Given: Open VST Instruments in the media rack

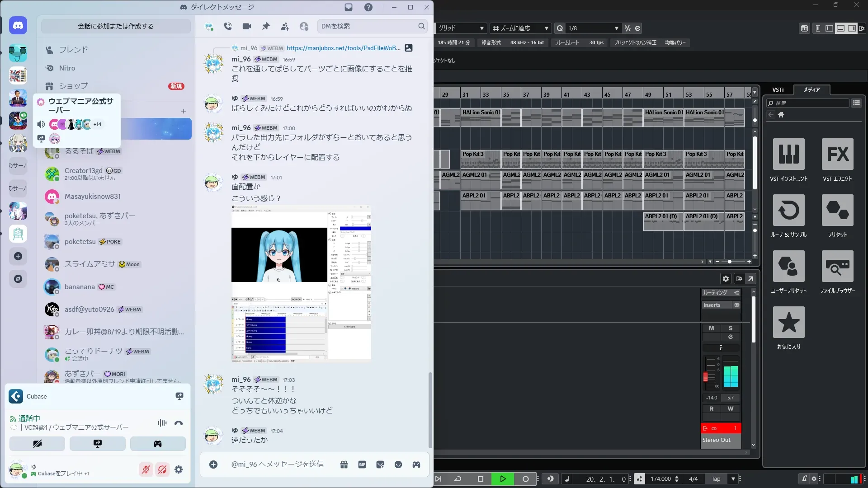Looking at the screenshot, I should click(788, 155).
